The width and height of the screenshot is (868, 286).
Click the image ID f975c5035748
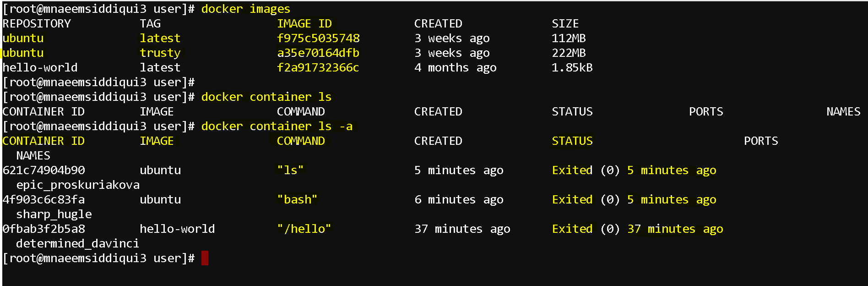[x=318, y=38]
